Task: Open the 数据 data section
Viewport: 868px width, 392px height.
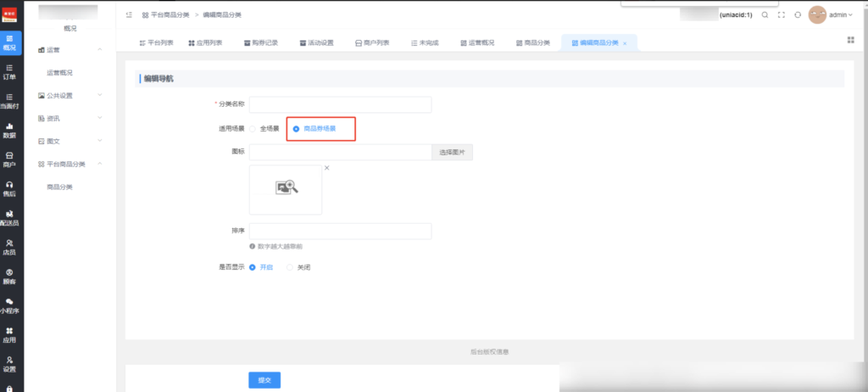Action: coord(10,131)
